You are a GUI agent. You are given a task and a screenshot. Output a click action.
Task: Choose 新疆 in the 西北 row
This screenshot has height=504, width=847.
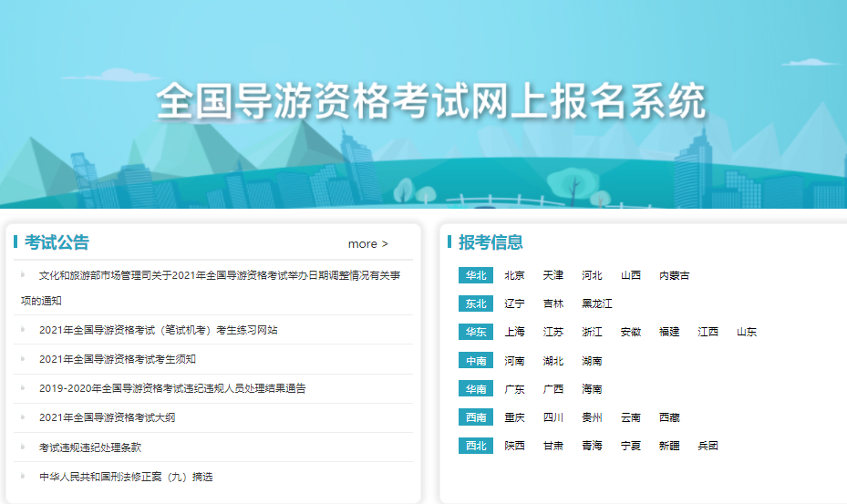[669, 446]
